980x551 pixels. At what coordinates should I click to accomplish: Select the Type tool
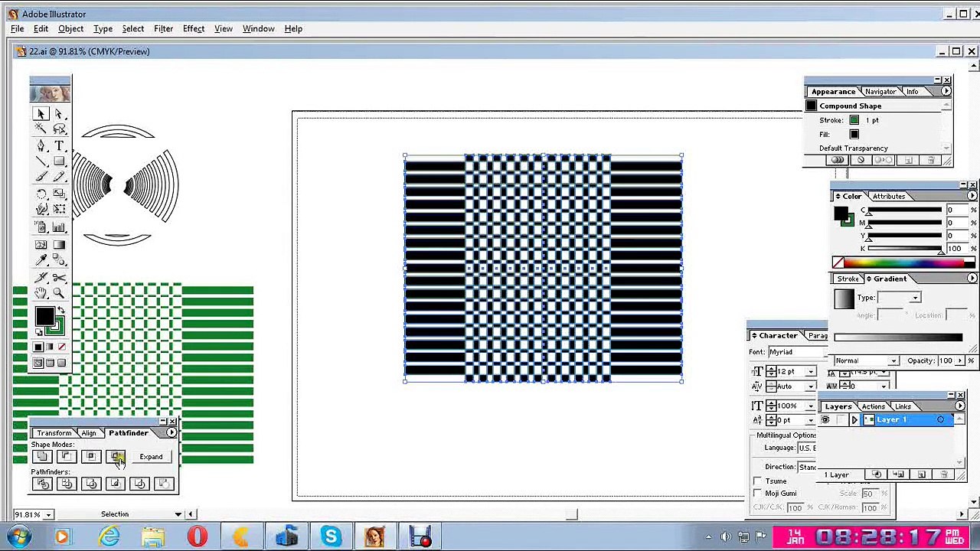point(59,146)
